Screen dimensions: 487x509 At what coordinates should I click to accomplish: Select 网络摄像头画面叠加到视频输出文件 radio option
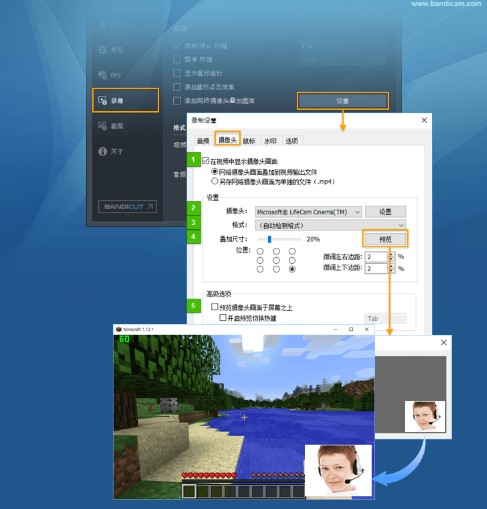pos(215,172)
